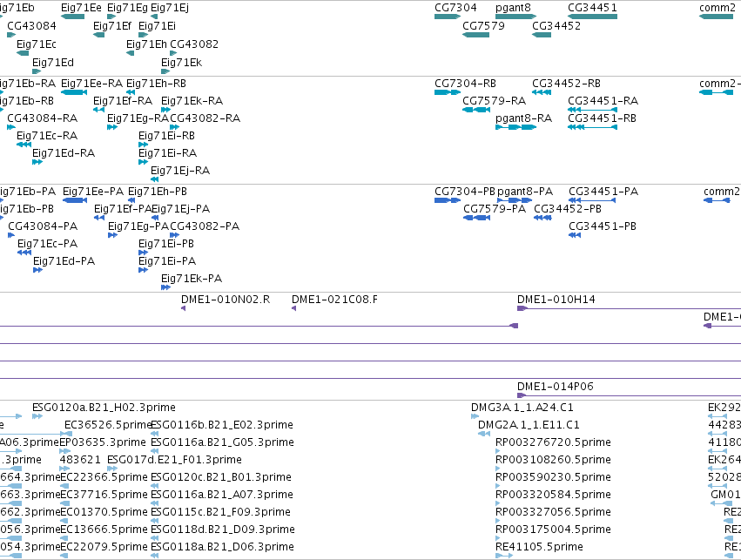The width and height of the screenshot is (741, 560).
Task: Click the Eig71Ec gene label
Action: pos(37,44)
